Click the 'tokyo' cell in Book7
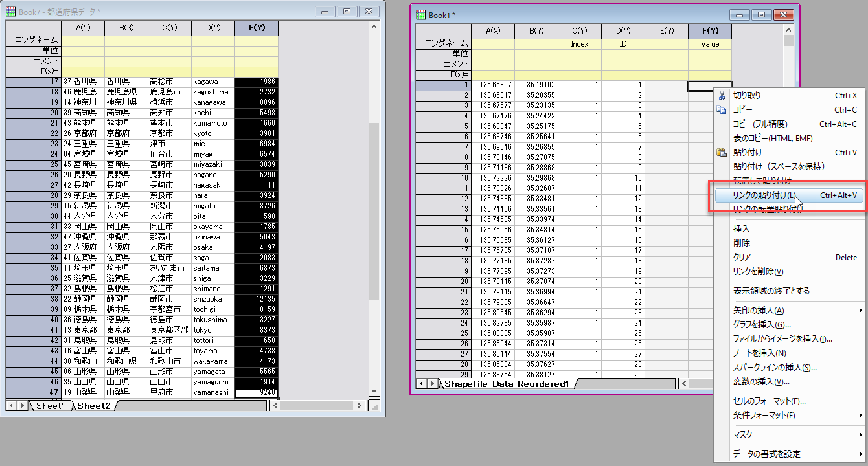Image resolution: width=868 pixels, height=466 pixels. point(213,330)
